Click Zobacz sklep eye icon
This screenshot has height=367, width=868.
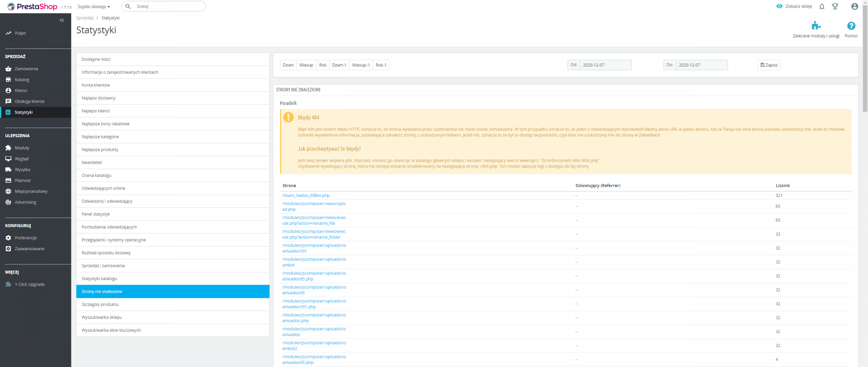(779, 6)
